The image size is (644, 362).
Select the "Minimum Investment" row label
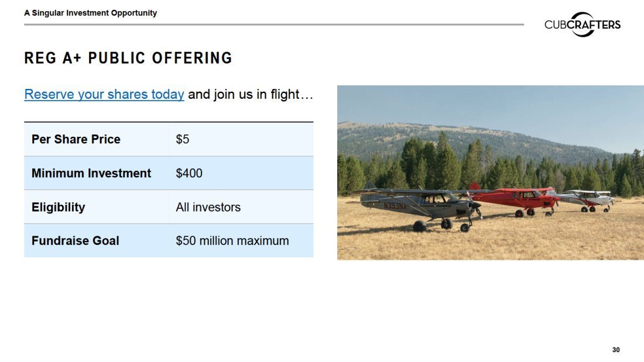(91, 173)
